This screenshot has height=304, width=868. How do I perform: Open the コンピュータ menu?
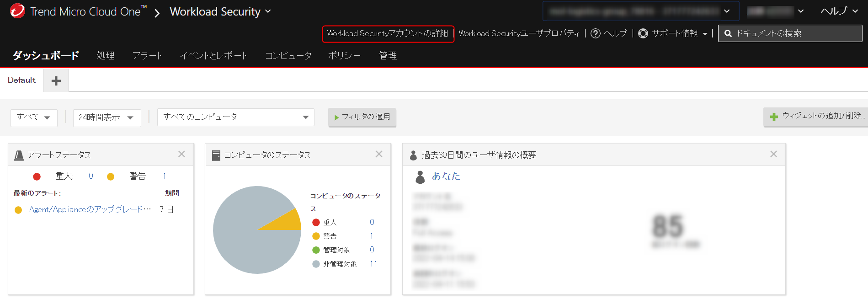288,55
